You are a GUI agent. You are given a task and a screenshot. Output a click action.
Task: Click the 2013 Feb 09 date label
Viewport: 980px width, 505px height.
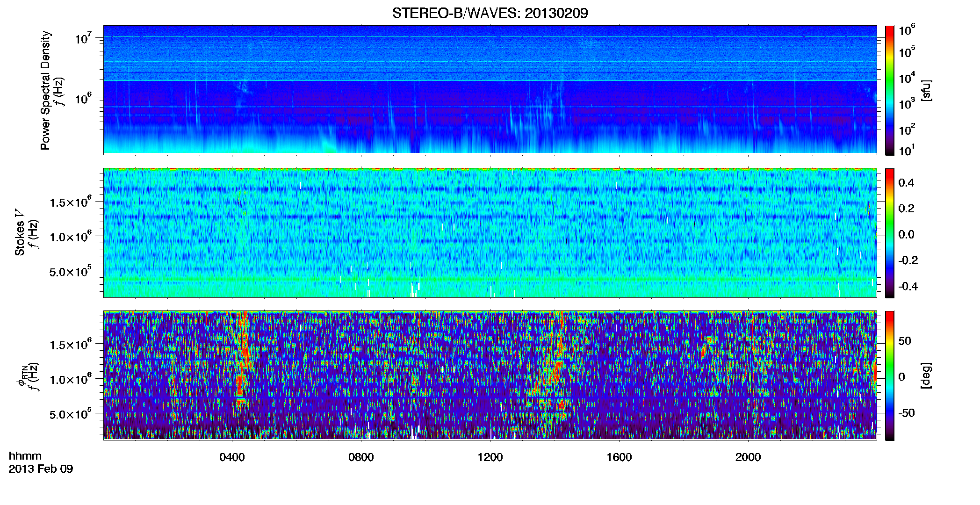tap(41, 469)
